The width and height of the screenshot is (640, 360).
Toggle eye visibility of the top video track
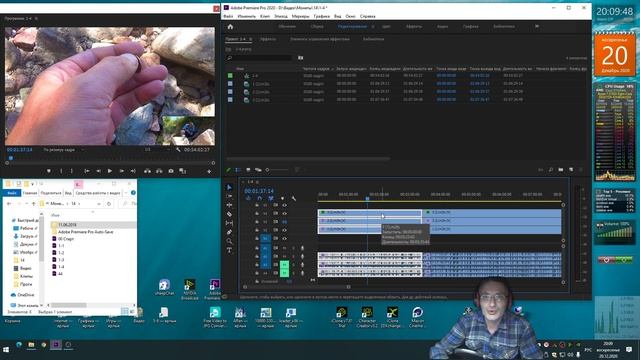point(284,205)
